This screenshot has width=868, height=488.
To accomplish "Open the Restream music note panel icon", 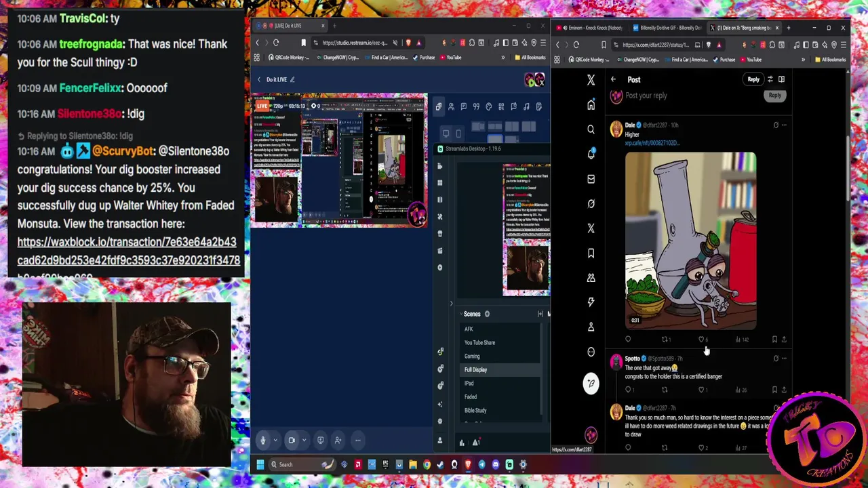I will tap(526, 106).
